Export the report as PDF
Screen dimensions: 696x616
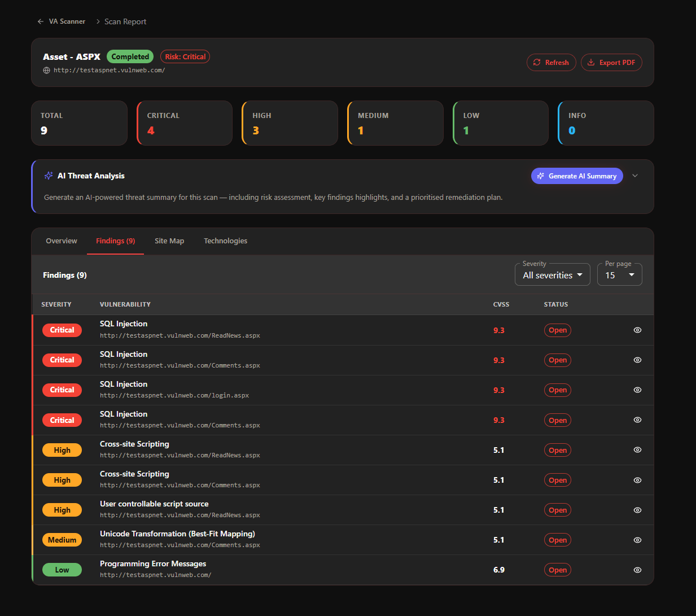(x=611, y=63)
